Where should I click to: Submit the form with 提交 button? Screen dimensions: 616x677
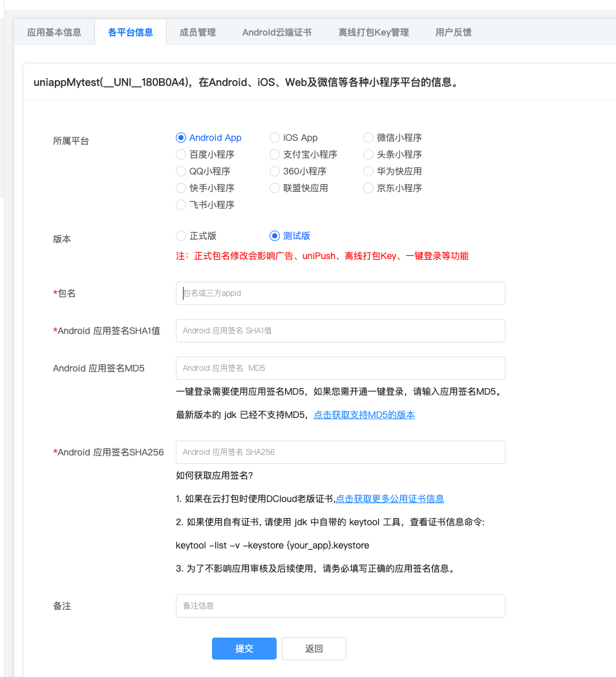coord(244,649)
